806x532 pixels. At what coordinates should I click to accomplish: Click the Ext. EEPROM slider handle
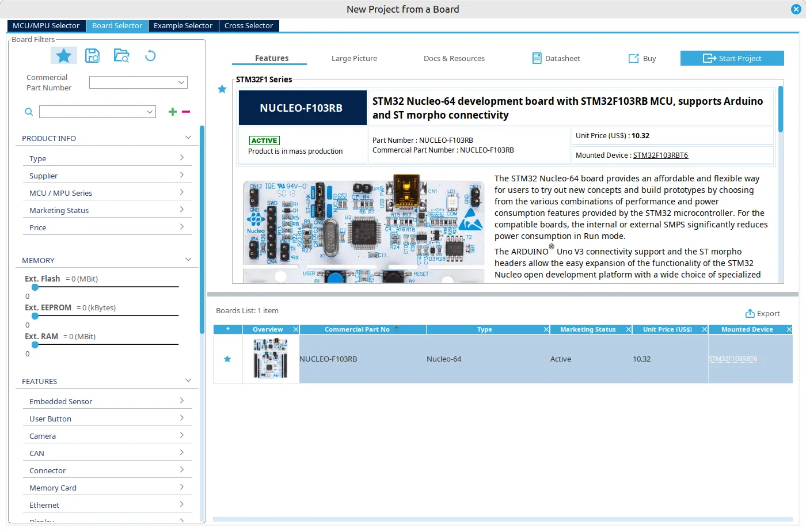coord(35,316)
